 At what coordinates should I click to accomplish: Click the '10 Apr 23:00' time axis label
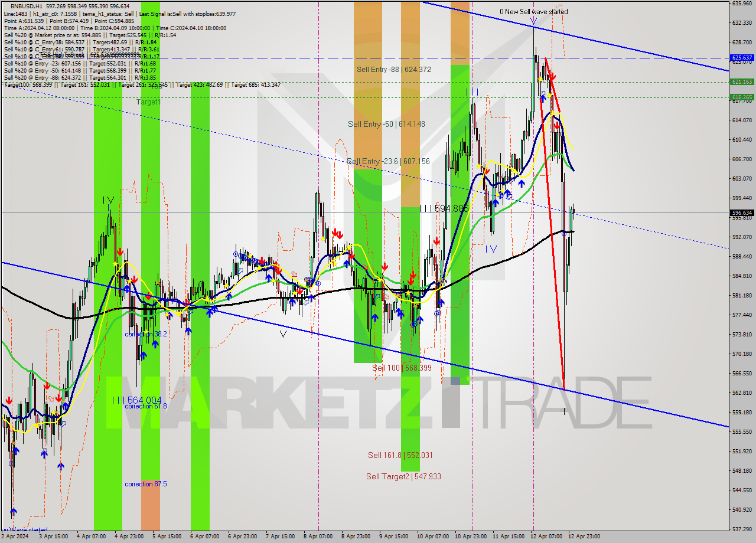[471, 537]
